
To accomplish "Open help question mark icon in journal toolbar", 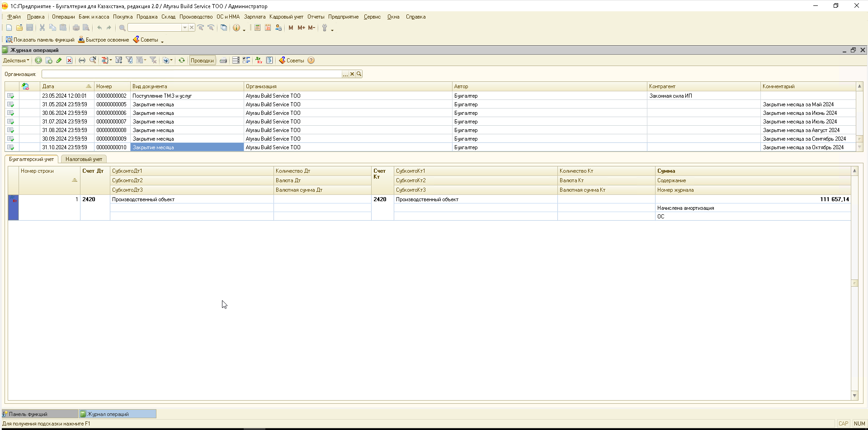I will click(311, 61).
